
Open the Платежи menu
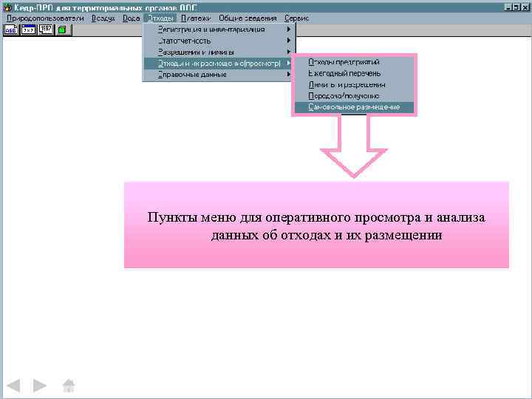(195, 18)
